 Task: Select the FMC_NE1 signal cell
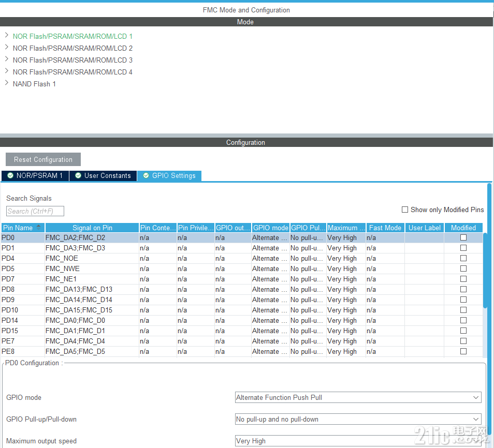click(x=92, y=279)
